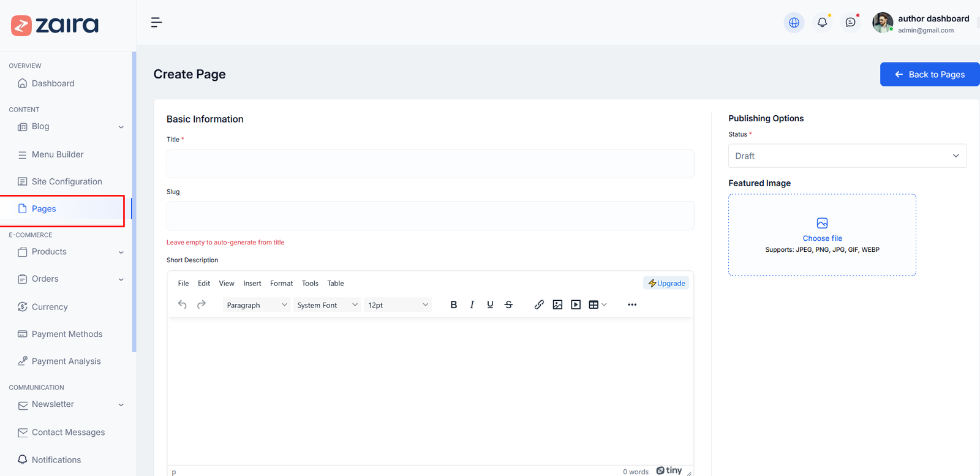Open the chat messages icon in header
Viewport: 980px width, 476px height.
[850, 23]
